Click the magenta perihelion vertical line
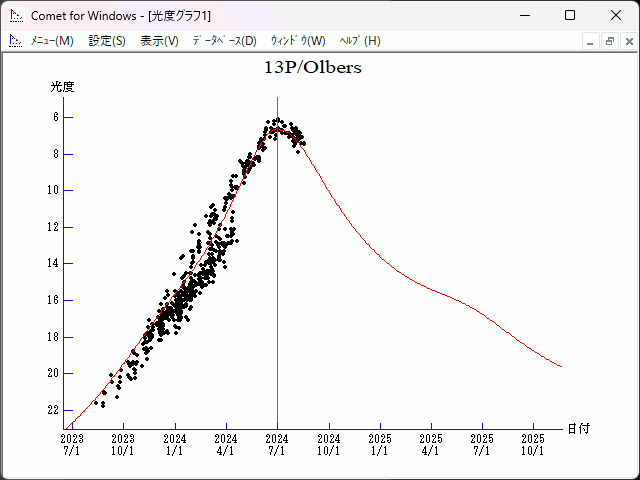The image size is (640, 480). coord(278,263)
